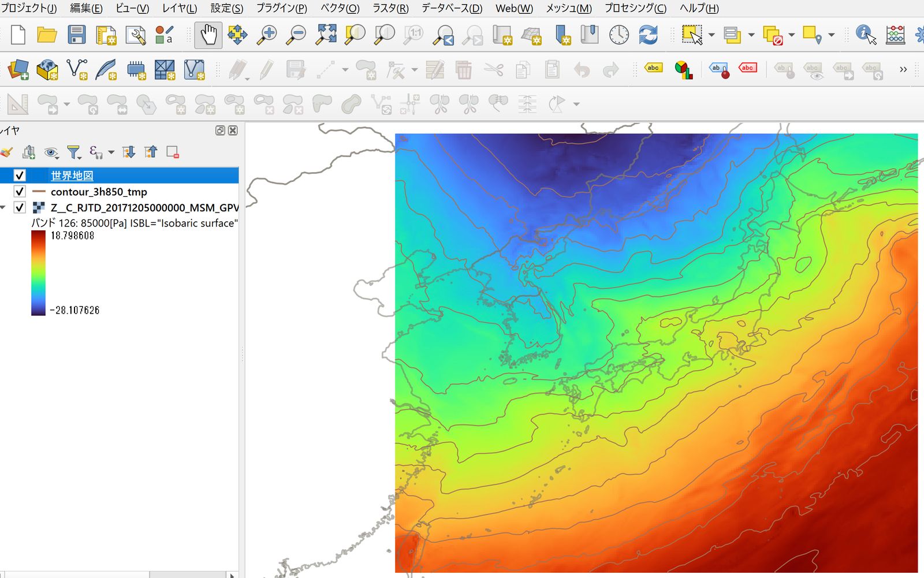The height and width of the screenshot is (578, 924).
Task: Toggle Z__C_RJTD raster layer checkbox
Action: pos(20,207)
